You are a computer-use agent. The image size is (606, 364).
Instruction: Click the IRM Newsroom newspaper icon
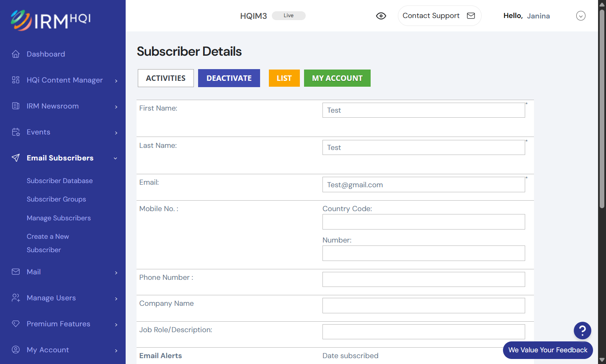coord(16,106)
